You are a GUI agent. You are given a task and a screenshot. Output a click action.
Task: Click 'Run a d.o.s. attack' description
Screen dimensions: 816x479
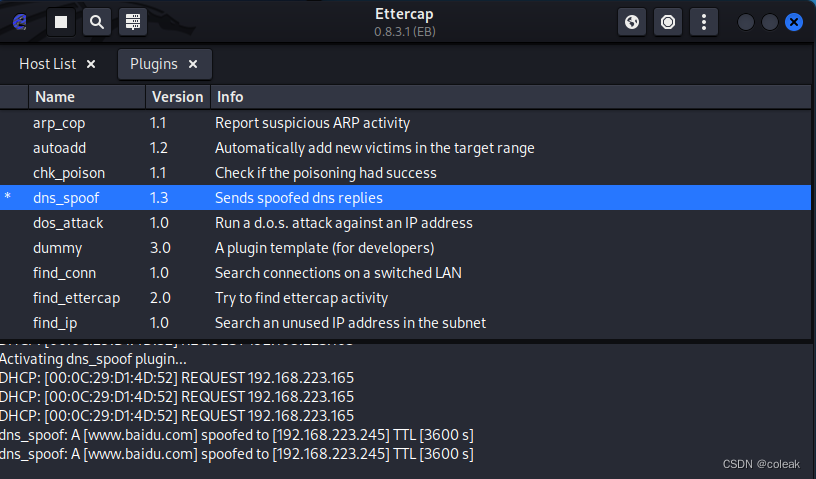coord(343,223)
